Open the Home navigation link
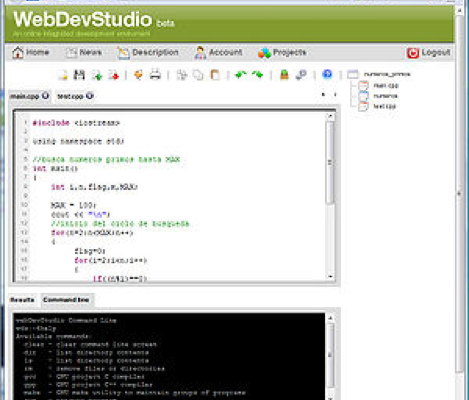 tap(38, 52)
